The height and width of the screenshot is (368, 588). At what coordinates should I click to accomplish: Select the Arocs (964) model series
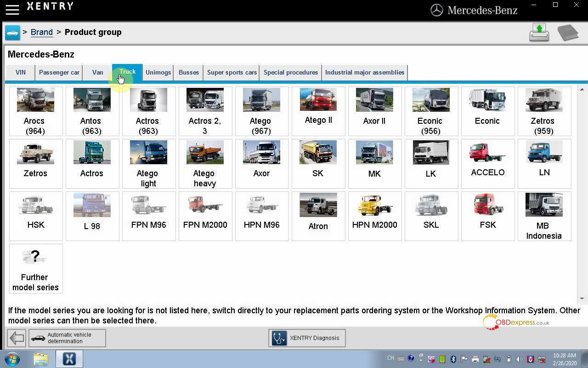tap(36, 111)
